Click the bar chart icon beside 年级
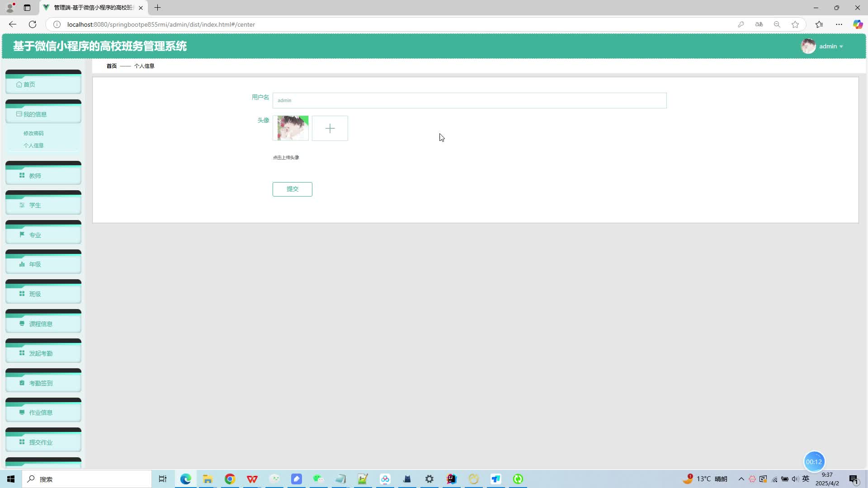Image resolution: width=868 pixels, height=488 pixels. (22, 264)
